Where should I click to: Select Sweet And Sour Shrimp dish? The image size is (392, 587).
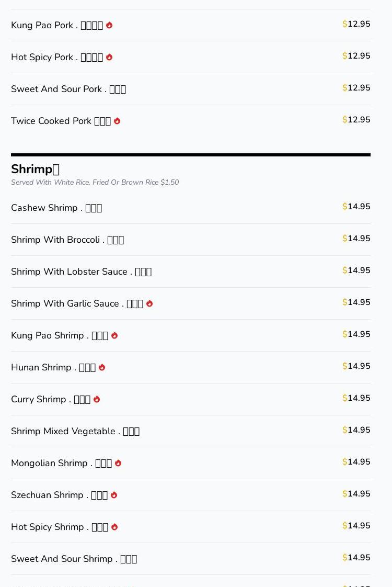(191, 559)
